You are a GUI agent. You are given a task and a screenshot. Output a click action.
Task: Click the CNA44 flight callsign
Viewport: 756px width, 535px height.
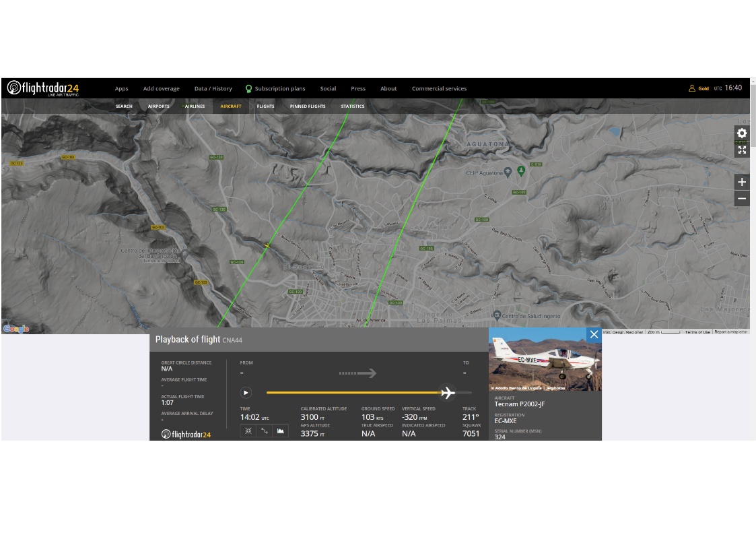pyautogui.click(x=232, y=340)
